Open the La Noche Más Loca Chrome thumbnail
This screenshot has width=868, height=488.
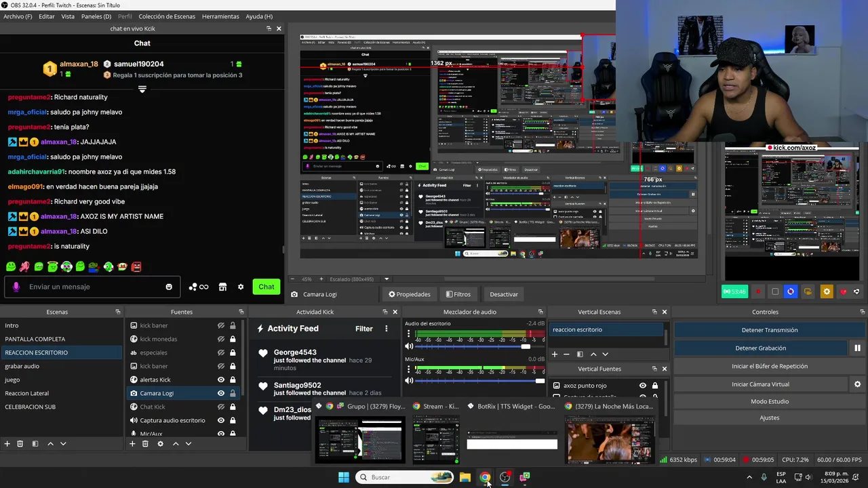(610, 441)
